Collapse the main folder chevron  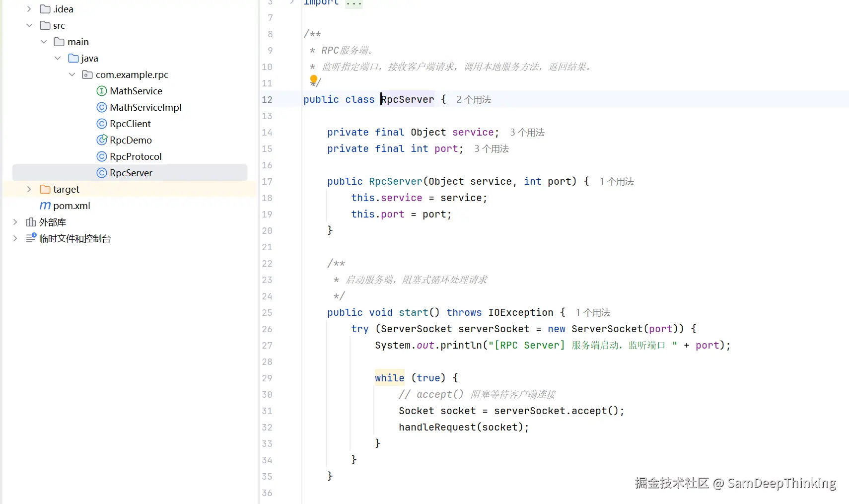(x=43, y=42)
